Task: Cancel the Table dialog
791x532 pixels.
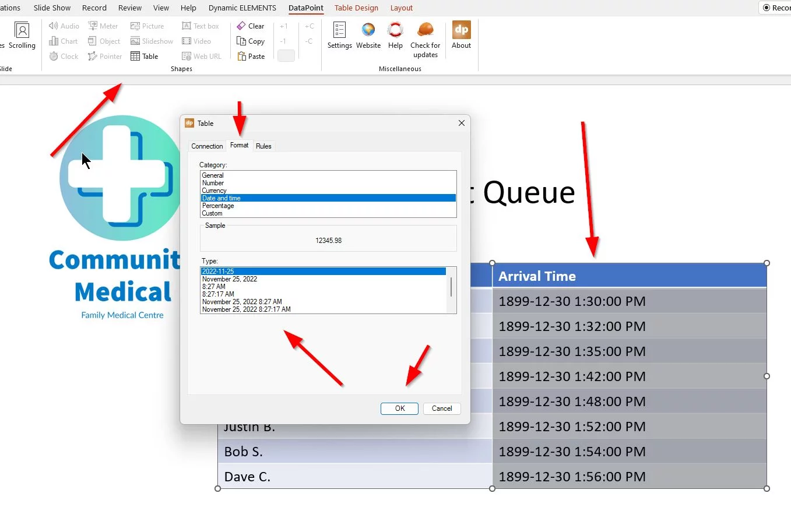Action: point(441,408)
